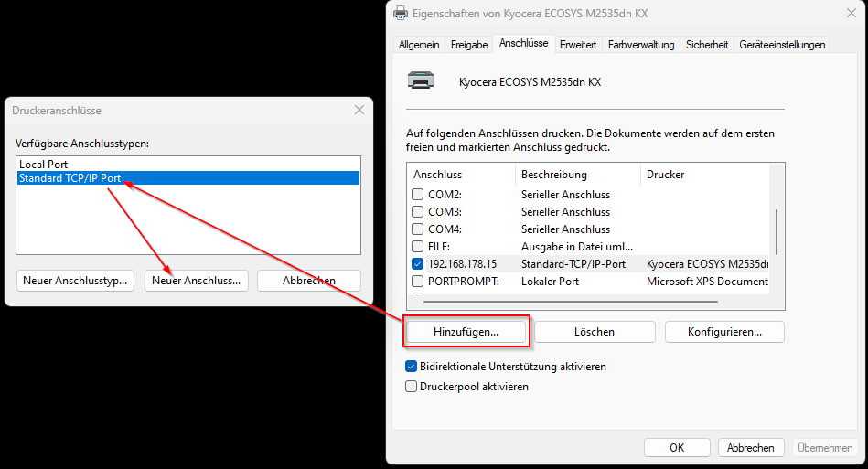Open the Geräteeinstellungen tab

pos(782,45)
